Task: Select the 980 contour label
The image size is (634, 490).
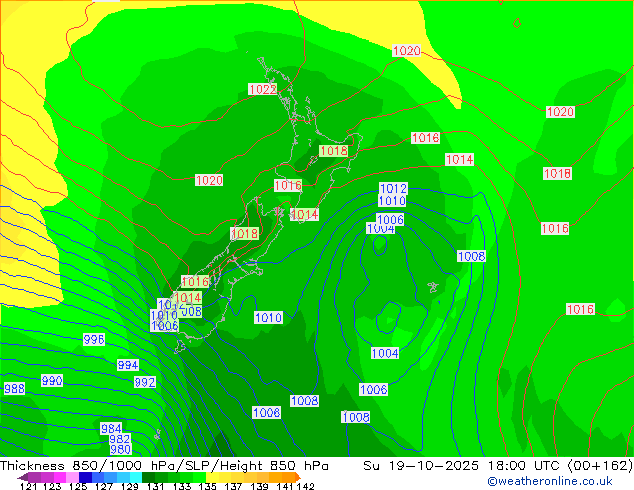Action: [x=120, y=449]
